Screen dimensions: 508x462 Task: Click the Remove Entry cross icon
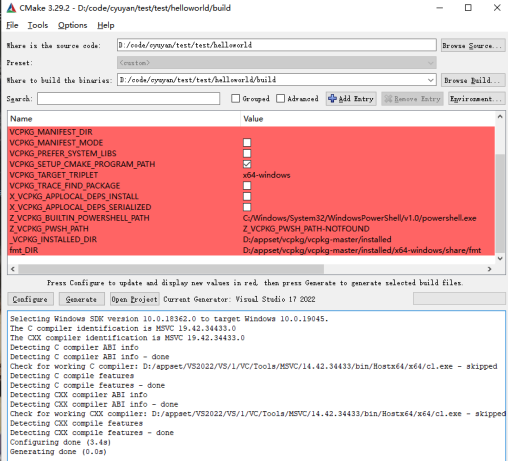click(388, 99)
